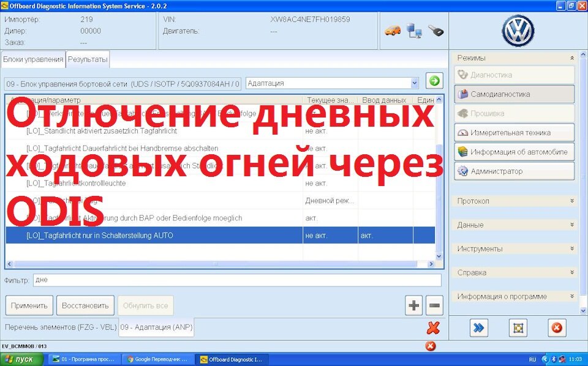Click the Применить button
The image size is (588, 366).
29,305
